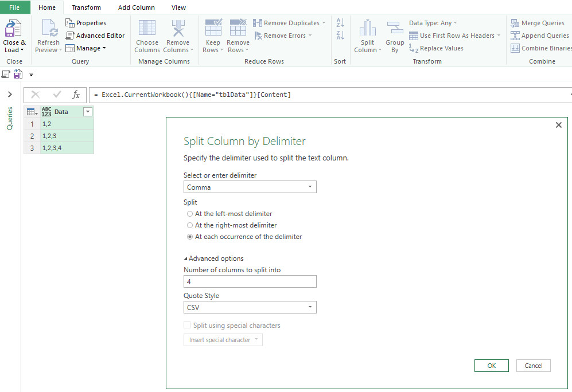Click Combine Binaries

pyautogui.click(x=541, y=48)
